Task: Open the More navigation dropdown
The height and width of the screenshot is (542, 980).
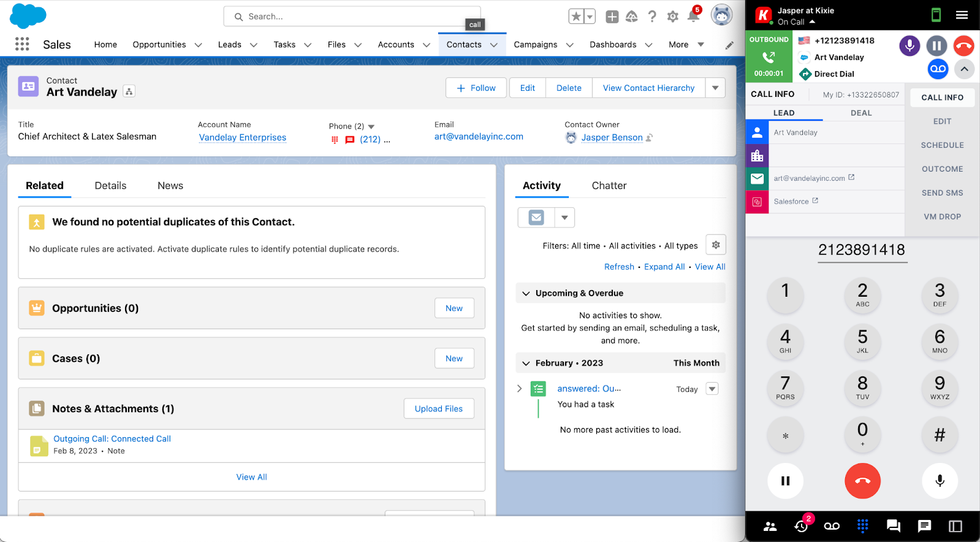Action: [686, 45]
